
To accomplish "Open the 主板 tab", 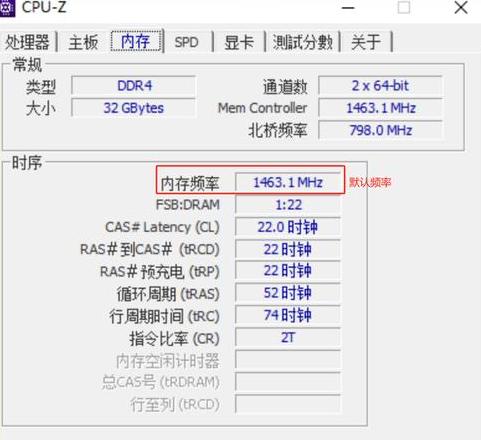I will point(83,42).
